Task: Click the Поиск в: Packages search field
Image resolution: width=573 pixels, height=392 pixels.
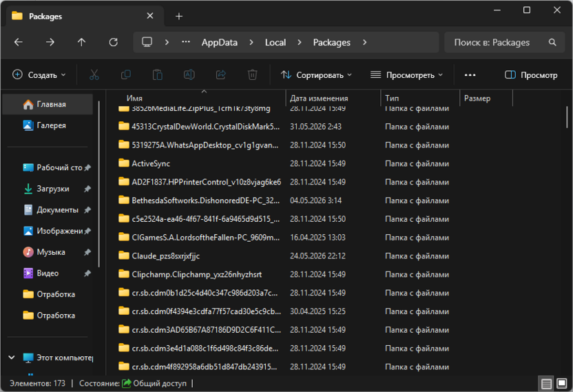Action: 504,43
